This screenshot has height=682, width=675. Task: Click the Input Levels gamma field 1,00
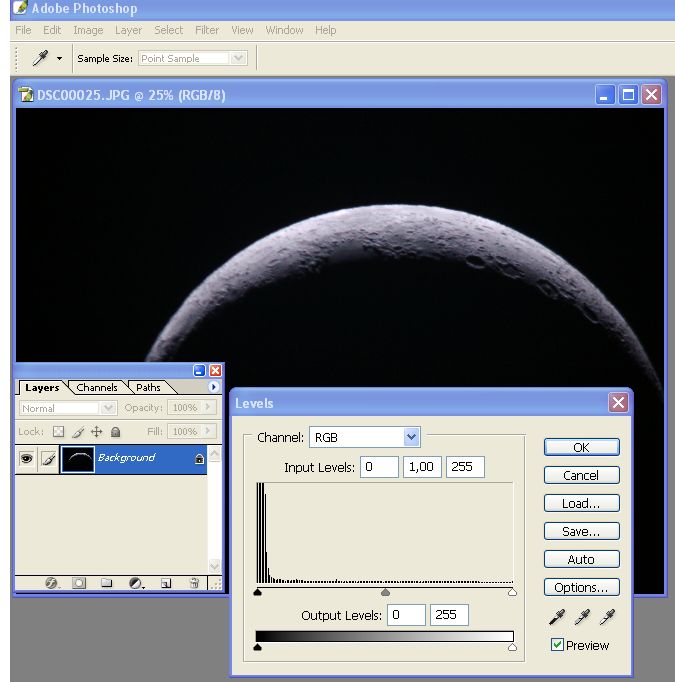click(x=422, y=467)
